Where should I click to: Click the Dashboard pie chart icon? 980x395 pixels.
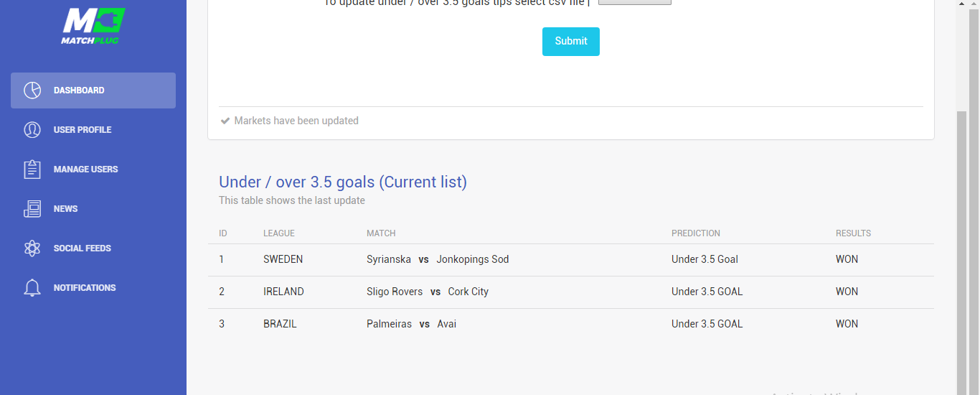click(x=32, y=90)
